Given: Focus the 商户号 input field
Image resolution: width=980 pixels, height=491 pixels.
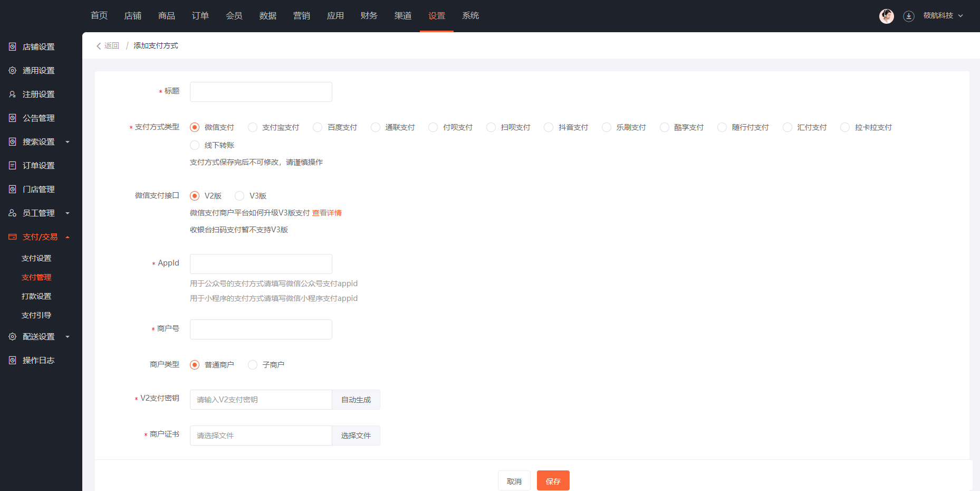Looking at the screenshot, I should (261, 329).
